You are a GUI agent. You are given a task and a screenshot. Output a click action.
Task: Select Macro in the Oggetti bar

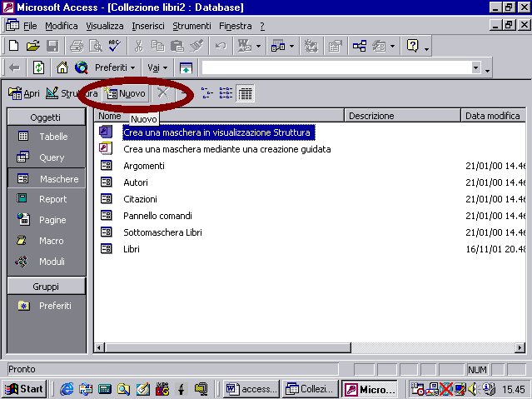coord(47,241)
